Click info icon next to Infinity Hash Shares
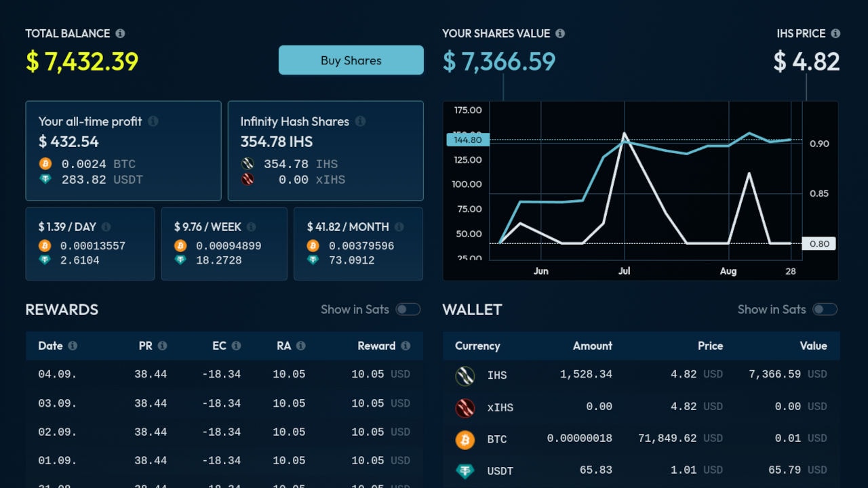 [360, 121]
